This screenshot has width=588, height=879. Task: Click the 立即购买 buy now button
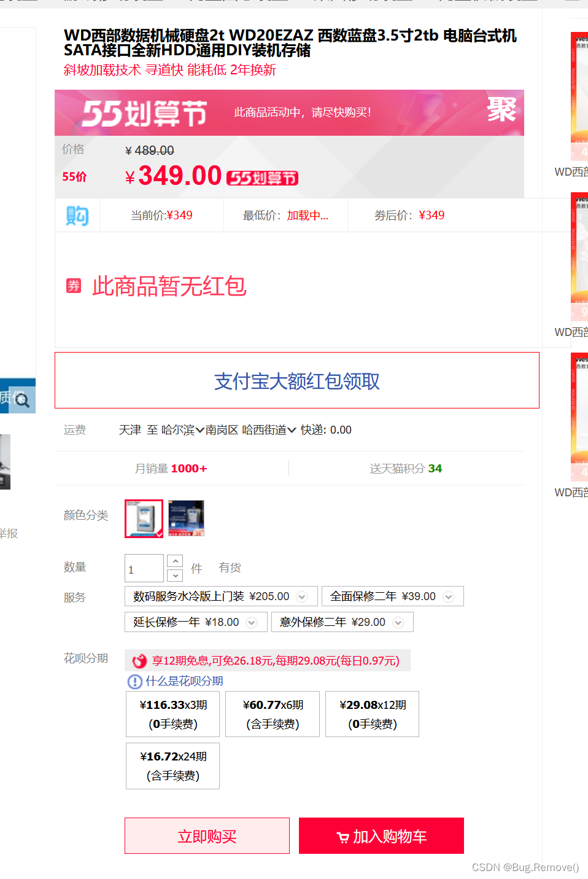[x=207, y=836]
